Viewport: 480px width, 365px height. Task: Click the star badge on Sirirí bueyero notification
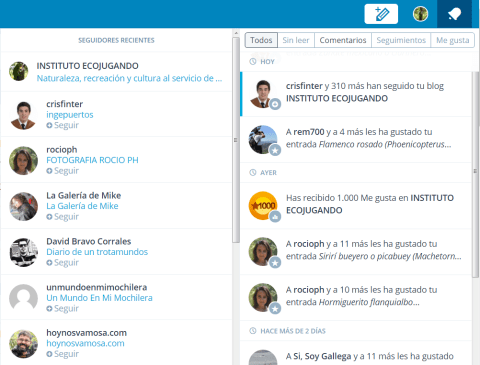275,263
